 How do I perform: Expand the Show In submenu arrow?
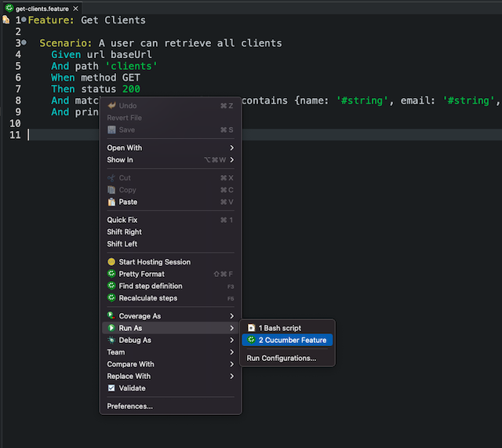pyautogui.click(x=232, y=160)
